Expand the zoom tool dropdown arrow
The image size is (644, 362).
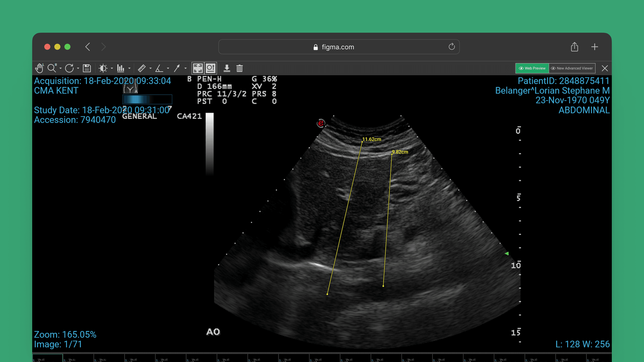coord(61,68)
